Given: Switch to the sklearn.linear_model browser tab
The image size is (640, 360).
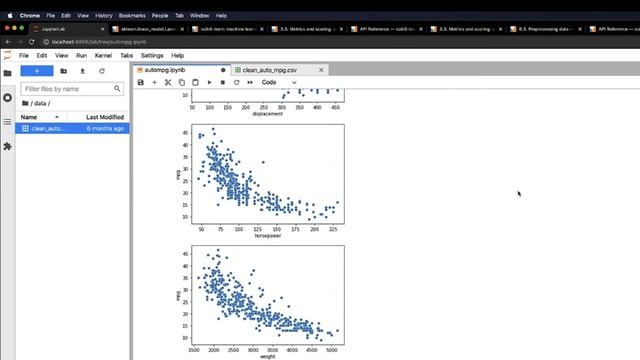Looking at the screenshot, I should click(147, 29).
